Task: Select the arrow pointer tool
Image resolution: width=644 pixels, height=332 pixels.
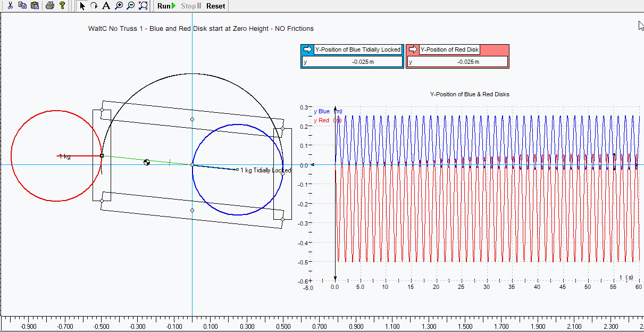Action: pyautogui.click(x=82, y=6)
